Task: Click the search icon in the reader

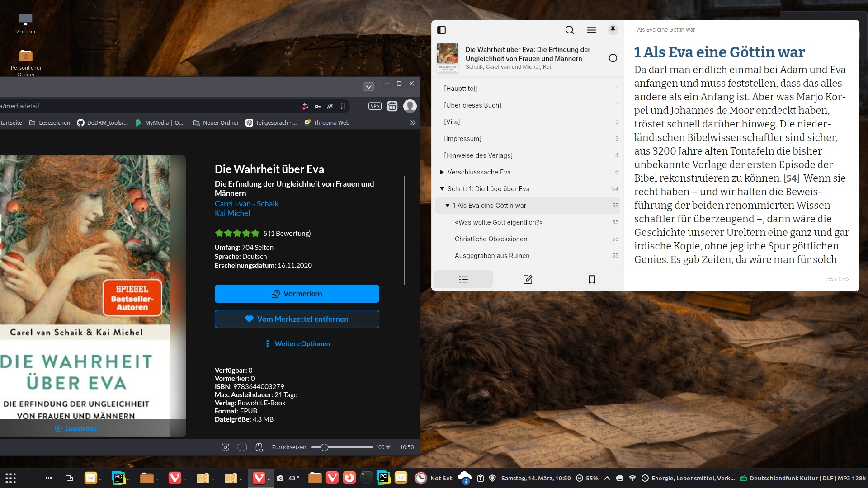Action: [x=570, y=30]
